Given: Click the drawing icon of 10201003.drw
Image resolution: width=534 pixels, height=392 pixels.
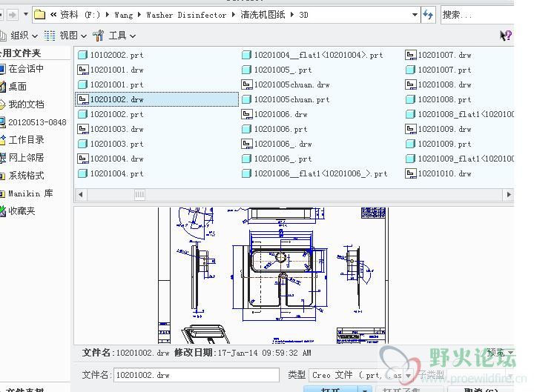Looking at the screenshot, I should (x=82, y=129).
